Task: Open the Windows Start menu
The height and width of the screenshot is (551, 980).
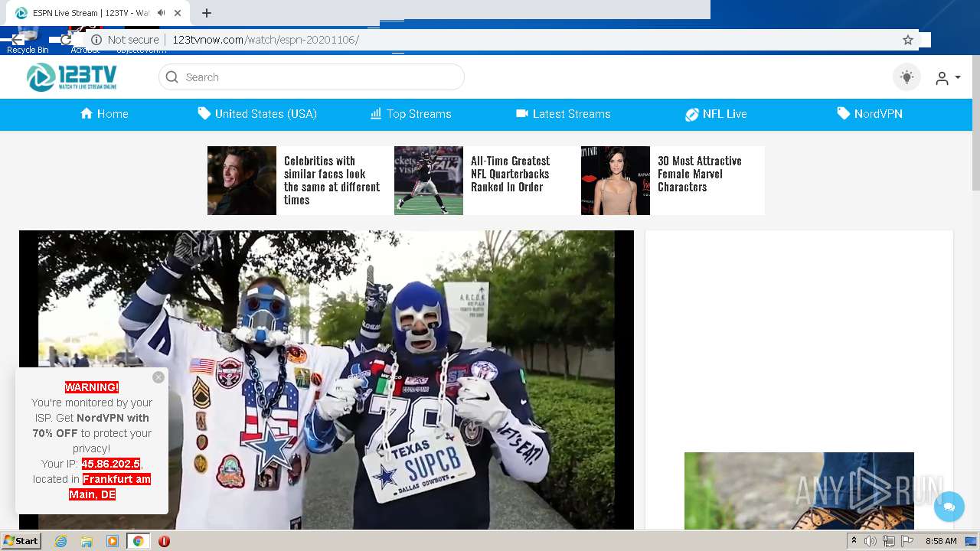Action: click(21, 540)
